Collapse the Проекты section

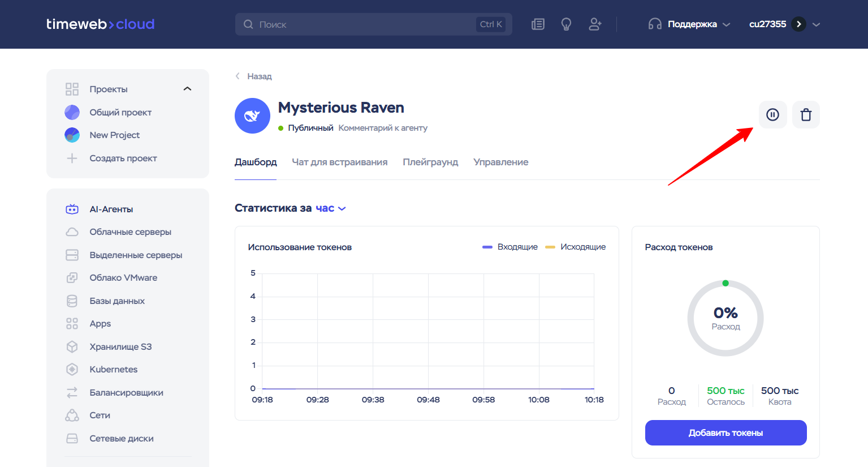point(187,89)
